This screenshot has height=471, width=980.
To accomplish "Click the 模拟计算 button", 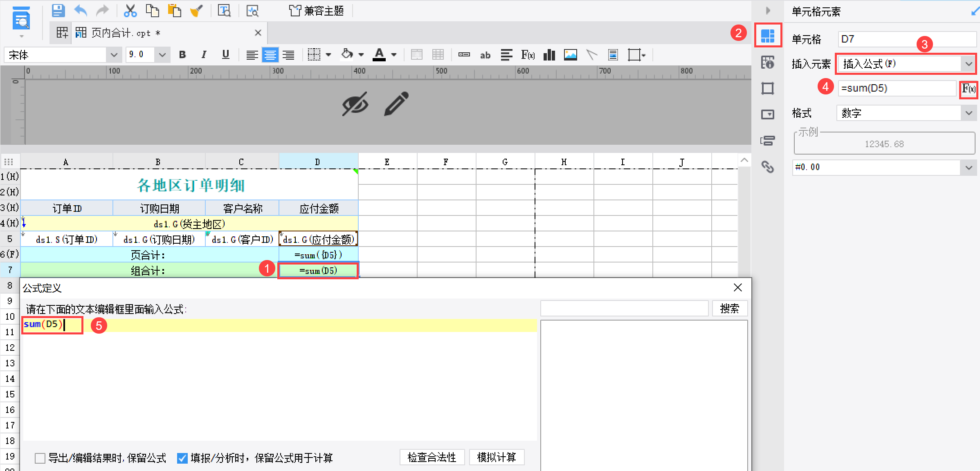I will tap(497, 457).
